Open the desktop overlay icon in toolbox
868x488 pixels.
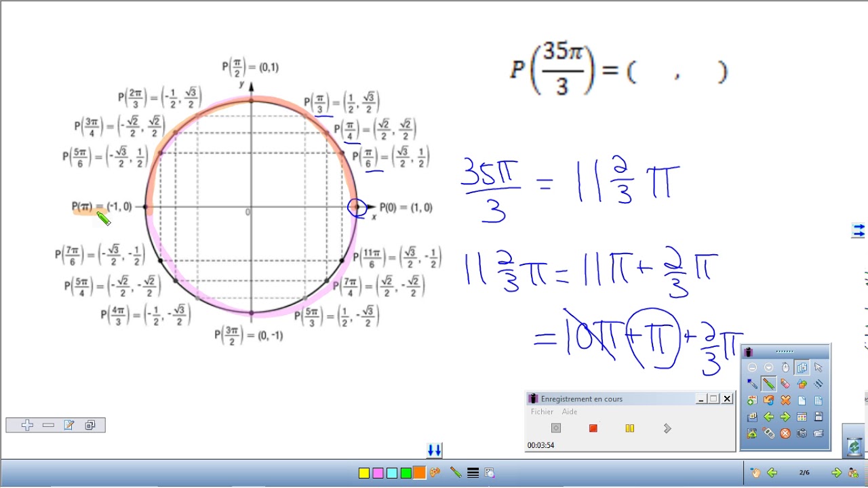[x=752, y=417]
